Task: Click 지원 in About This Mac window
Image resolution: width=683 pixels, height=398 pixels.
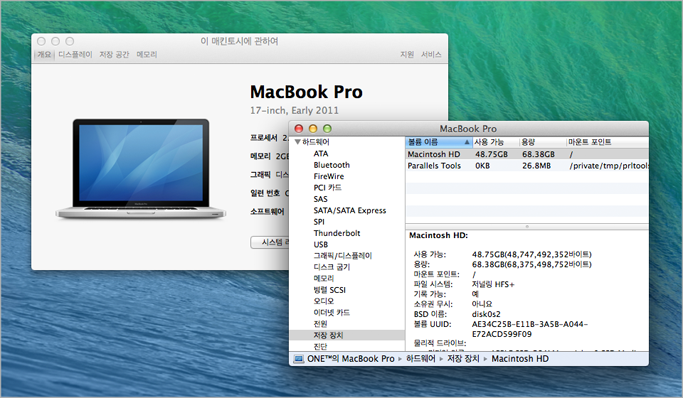Action: (407, 54)
